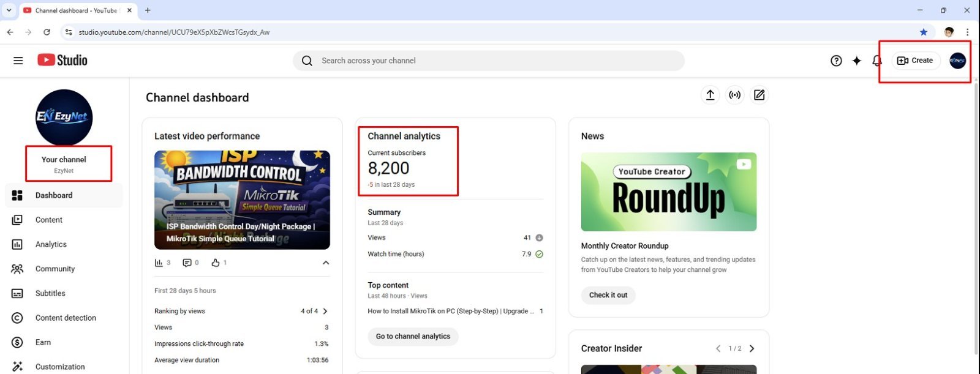
Task: Open Analytics in the sidebar
Action: tap(64, 244)
